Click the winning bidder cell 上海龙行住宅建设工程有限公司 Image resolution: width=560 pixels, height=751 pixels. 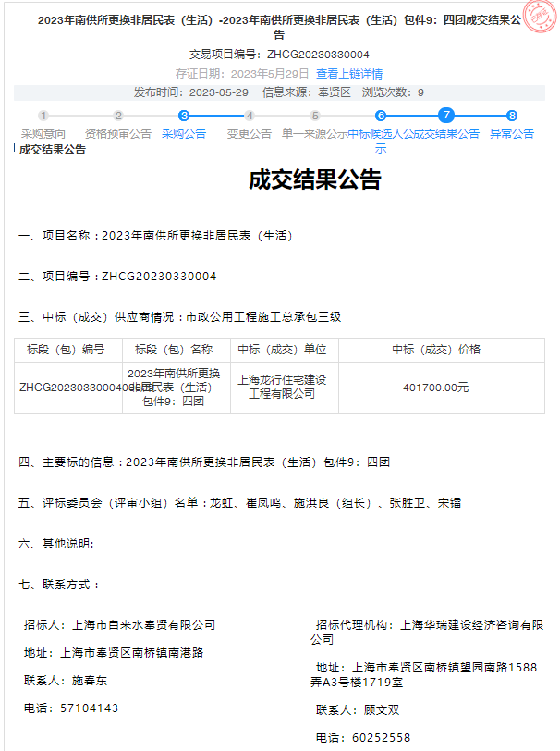tap(283, 387)
